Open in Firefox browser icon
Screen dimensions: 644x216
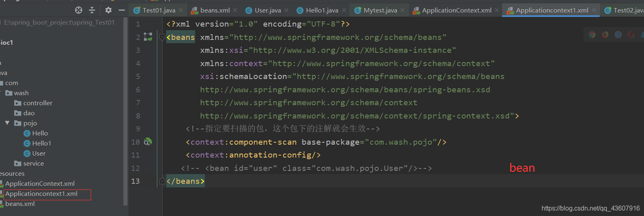pos(605,35)
